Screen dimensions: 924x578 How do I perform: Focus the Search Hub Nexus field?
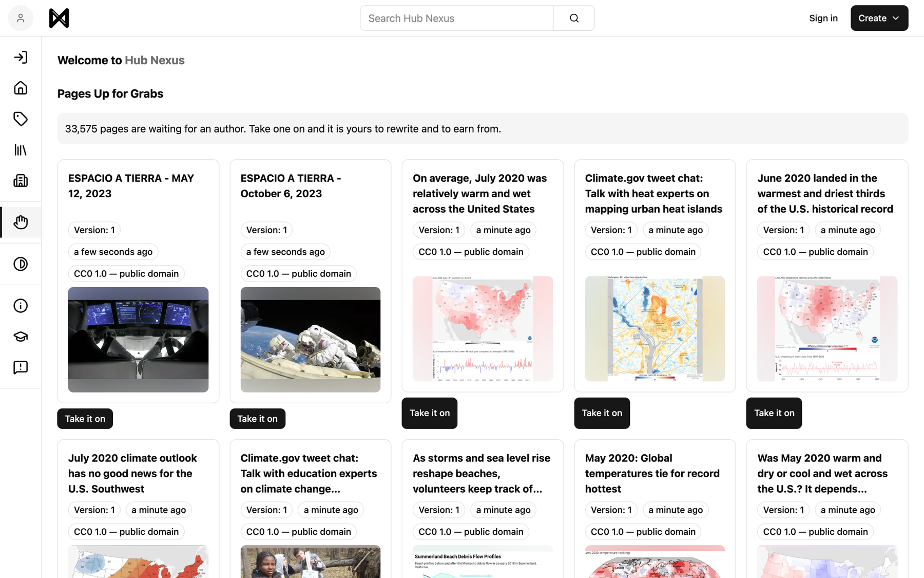[457, 18]
